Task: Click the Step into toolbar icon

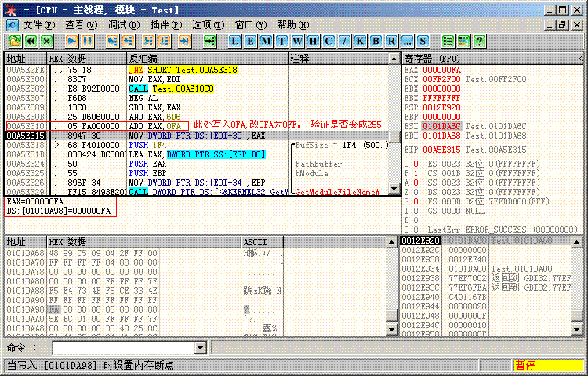Action: point(112,41)
